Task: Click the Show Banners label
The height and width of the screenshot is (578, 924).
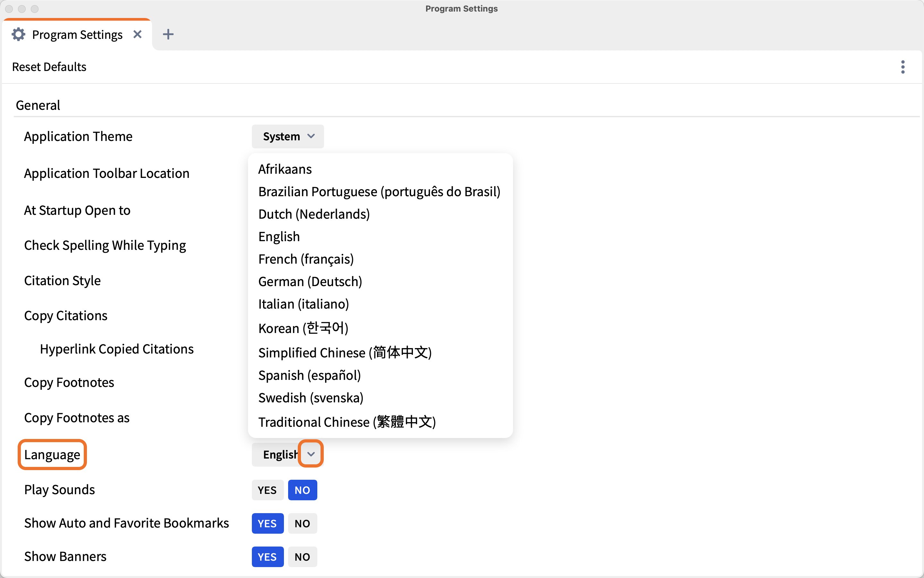Action: point(65,556)
